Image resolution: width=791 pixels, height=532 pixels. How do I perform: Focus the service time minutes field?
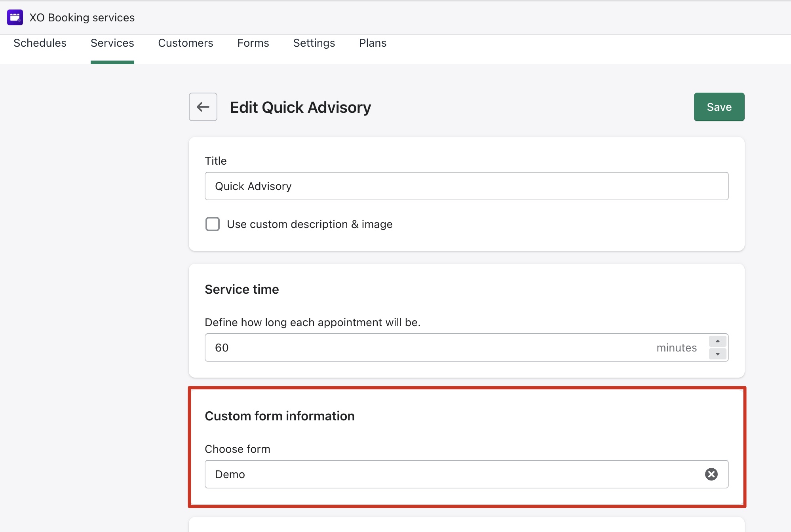click(x=428, y=348)
